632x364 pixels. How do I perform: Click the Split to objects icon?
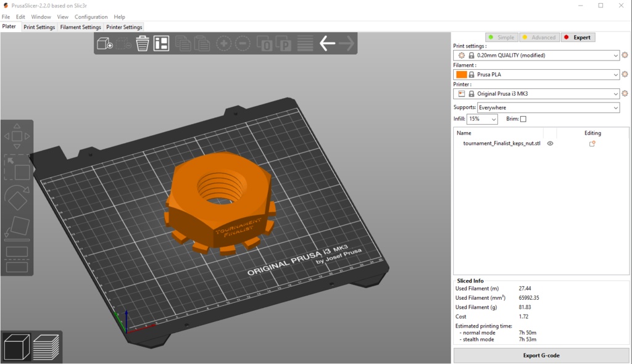[265, 44]
